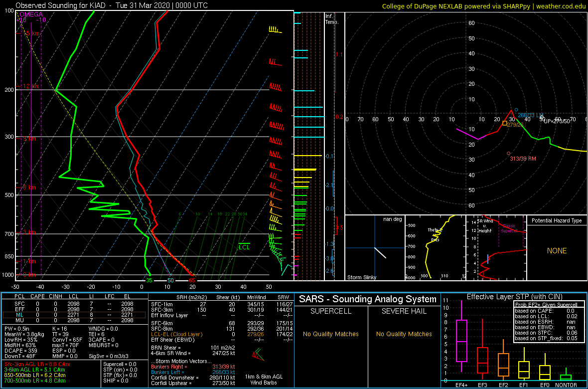The height and width of the screenshot is (389, 588).
Task: Click the Supercell = 0.0 composite value
Action: [x=121, y=364]
